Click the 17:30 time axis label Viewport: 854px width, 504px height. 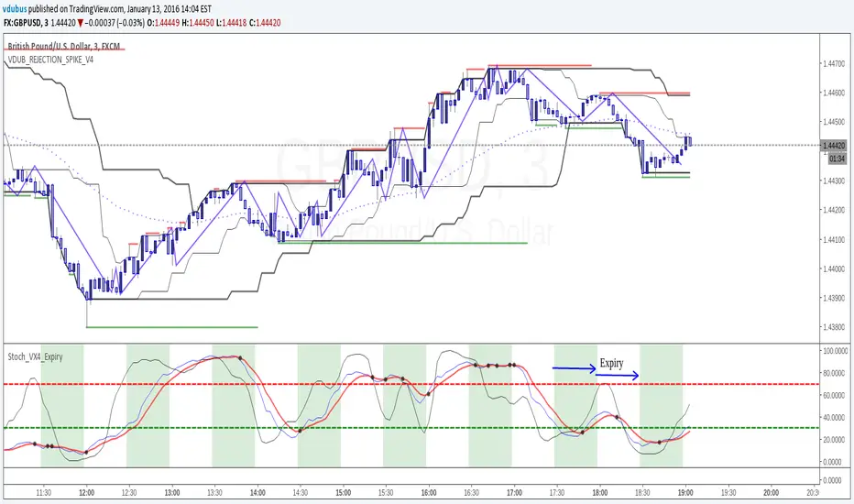[557, 493]
